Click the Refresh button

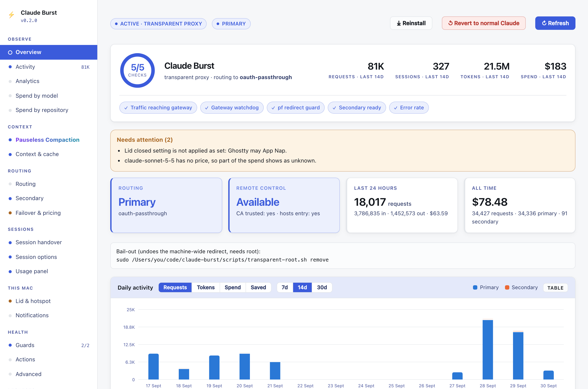pos(555,23)
